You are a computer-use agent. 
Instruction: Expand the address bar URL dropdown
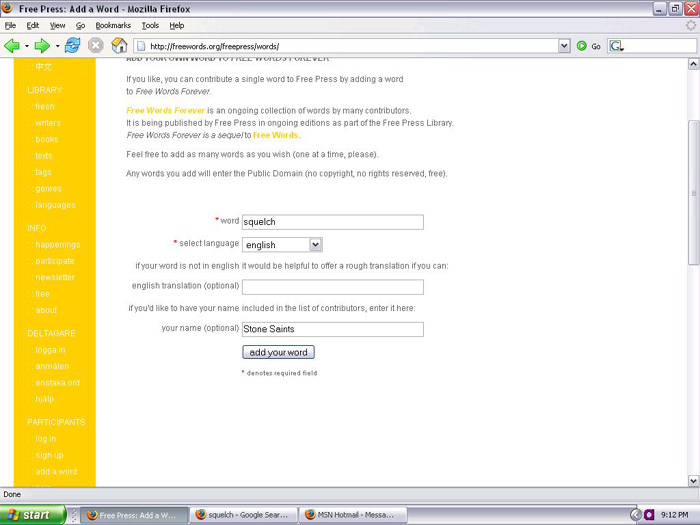pos(564,46)
